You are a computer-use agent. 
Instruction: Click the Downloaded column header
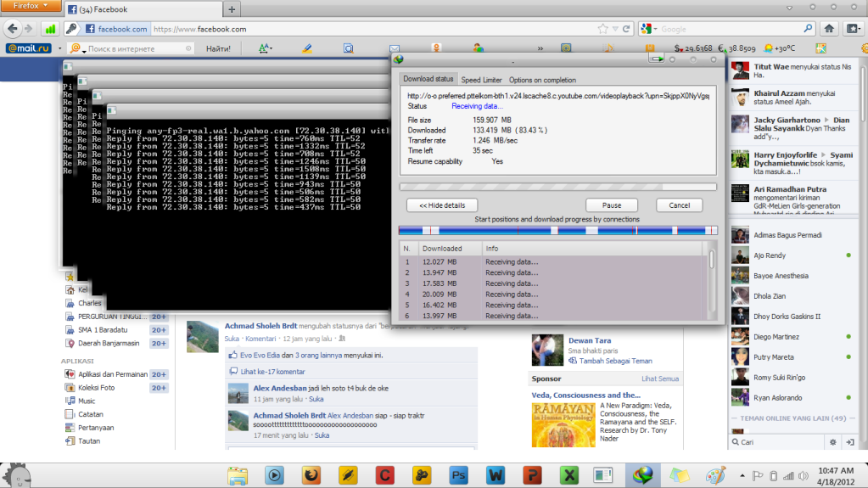[449, 248]
